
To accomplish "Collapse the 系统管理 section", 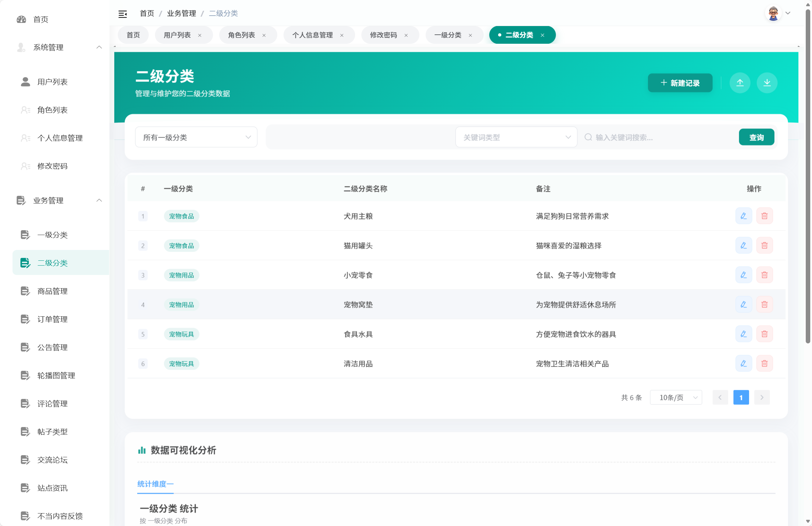I will click(99, 47).
